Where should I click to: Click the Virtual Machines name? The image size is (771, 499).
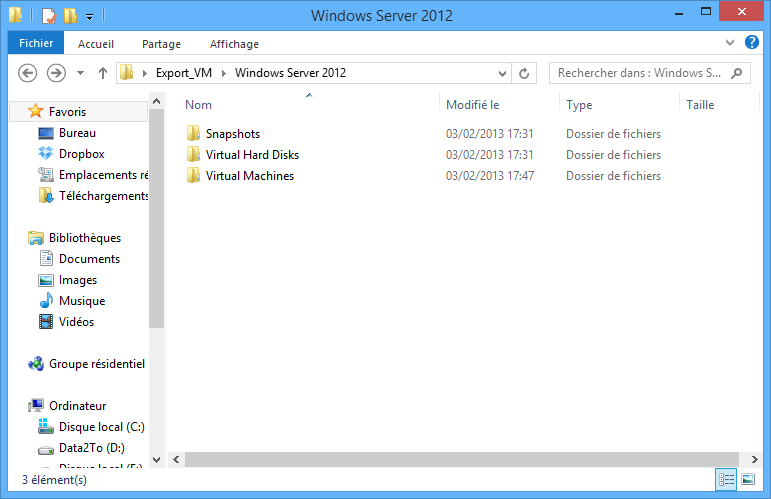tap(250, 176)
